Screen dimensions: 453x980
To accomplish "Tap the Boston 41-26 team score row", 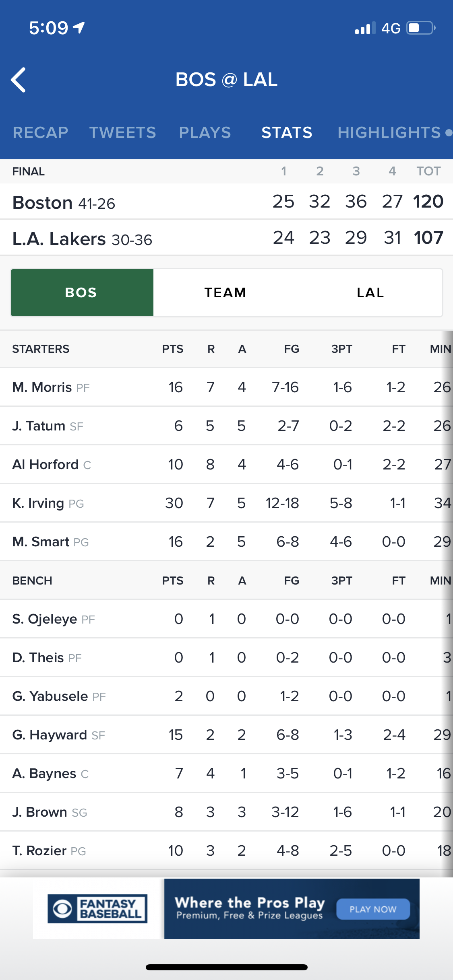I will [x=226, y=202].
